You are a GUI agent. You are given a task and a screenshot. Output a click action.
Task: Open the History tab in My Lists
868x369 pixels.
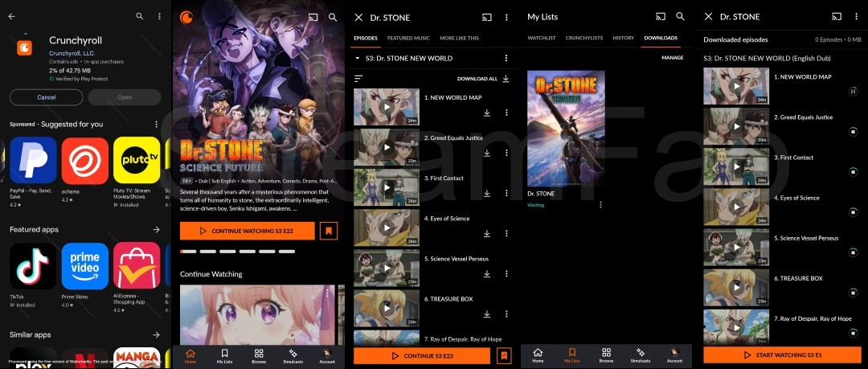pyautogui.click(x=624, y=38)
